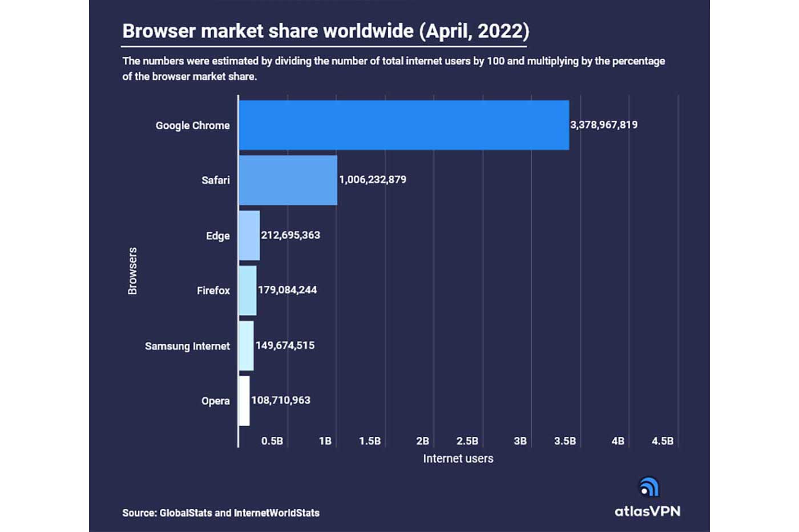Click the Opera bar
Screen dimensions: 799x532
click(244, 400)
